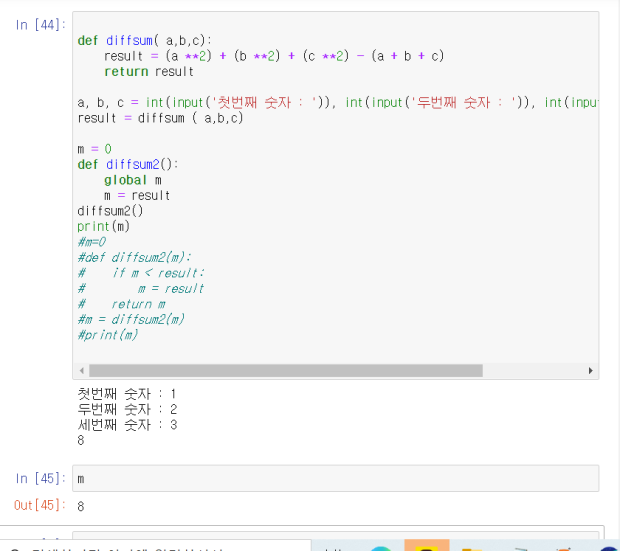Image resolution: width=620 pixels, height=551 pixels.
Task: Click output line '두번째 숫자 : 2'
Action: coord(127,409)
